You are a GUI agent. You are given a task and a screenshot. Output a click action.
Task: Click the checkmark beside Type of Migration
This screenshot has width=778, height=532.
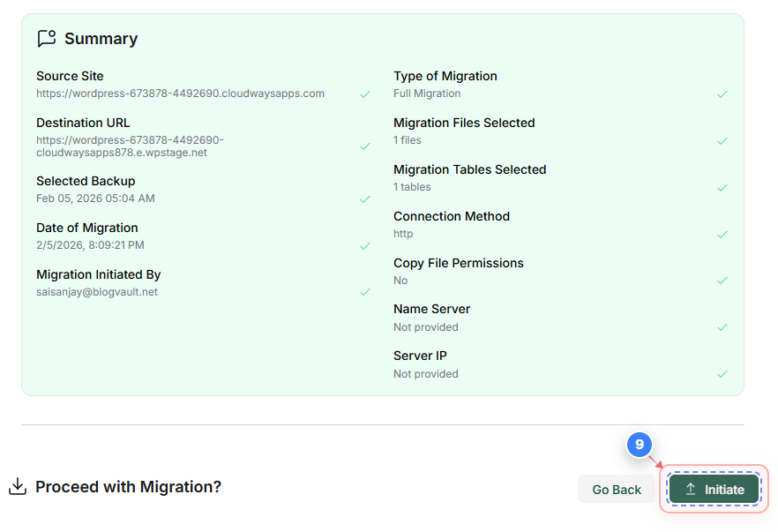pyautogui.click(x=723, y=94)
